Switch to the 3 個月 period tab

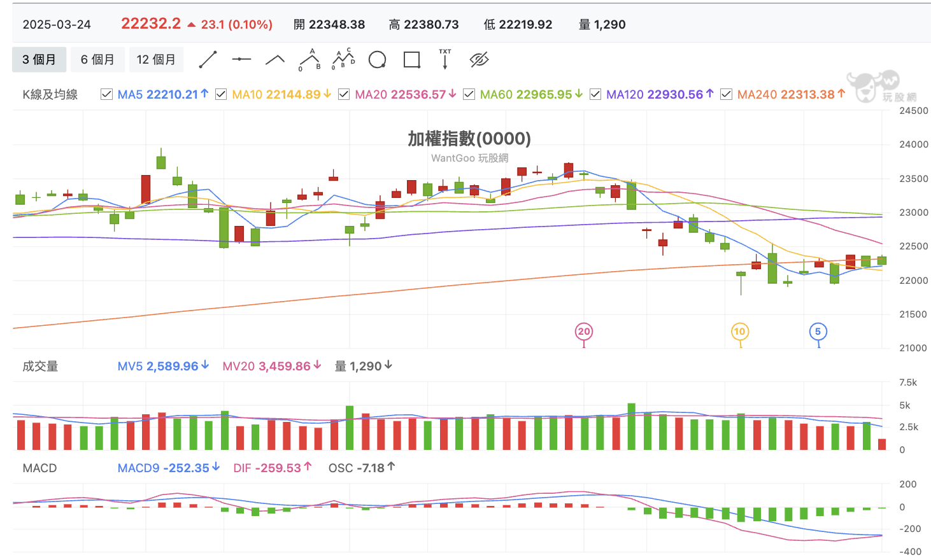(x=39, y=60)
